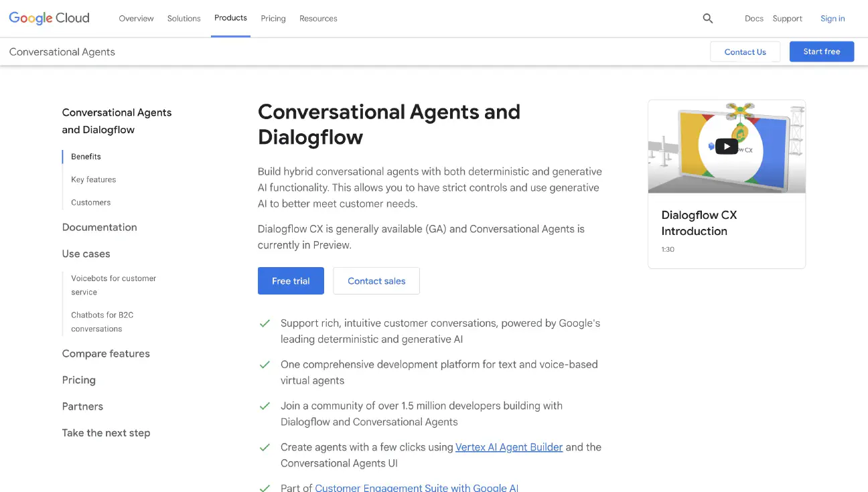Play the Dialogflow CX Introduction video
The height and width of the screenshot is (492, 868).
point(727,146)
